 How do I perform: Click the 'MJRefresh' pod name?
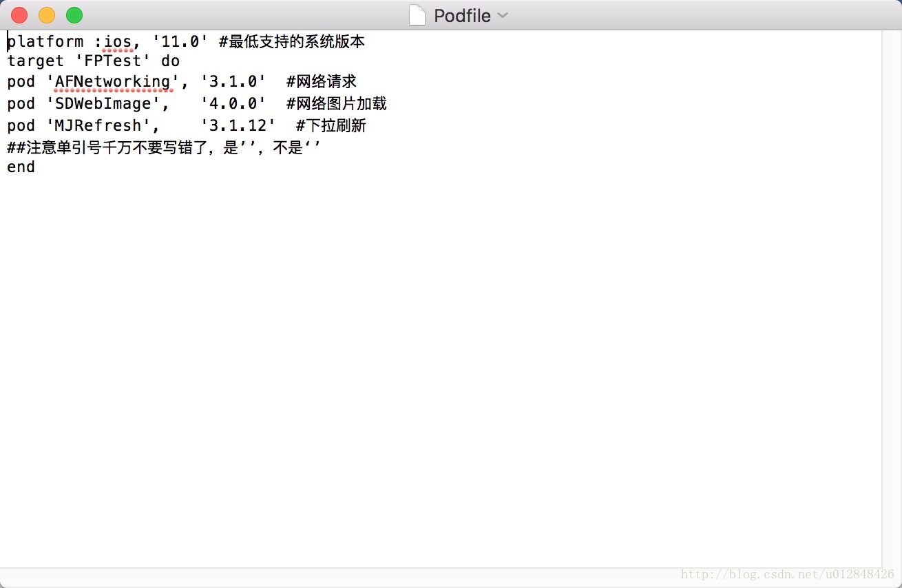98,126
